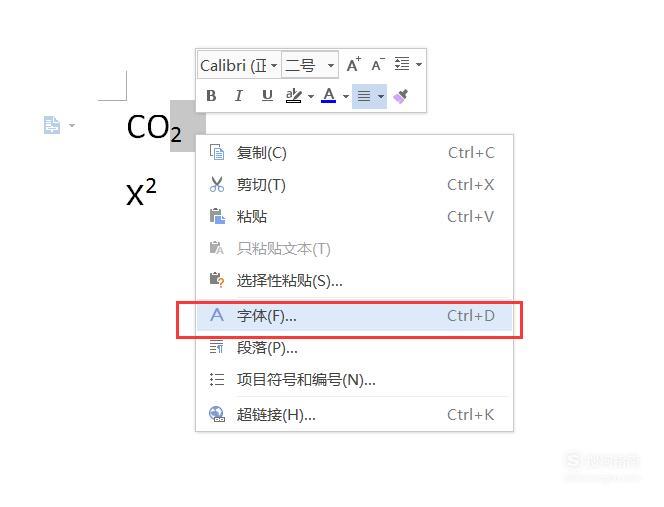The image size is (664, 507).
Task: Apply the font color A swatch
Action: 329,96
